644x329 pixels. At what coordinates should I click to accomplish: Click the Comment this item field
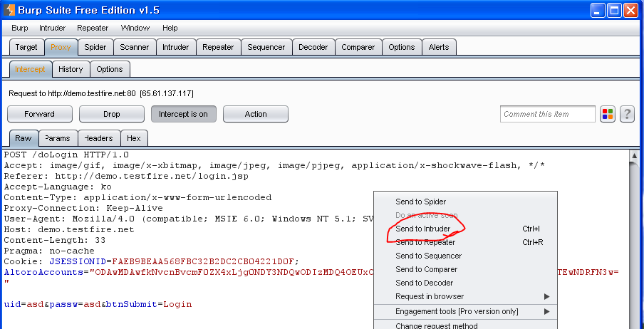[x=548, y=114]
